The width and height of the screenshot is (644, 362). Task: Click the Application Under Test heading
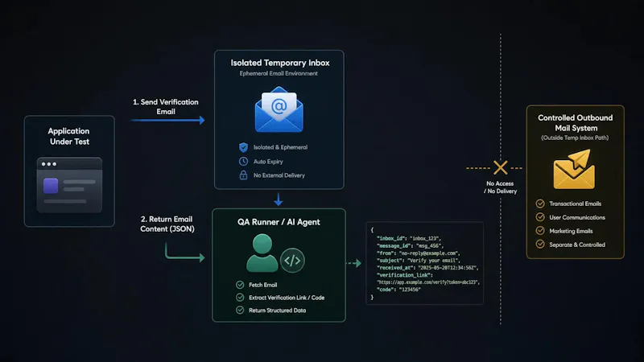point(69,136)
